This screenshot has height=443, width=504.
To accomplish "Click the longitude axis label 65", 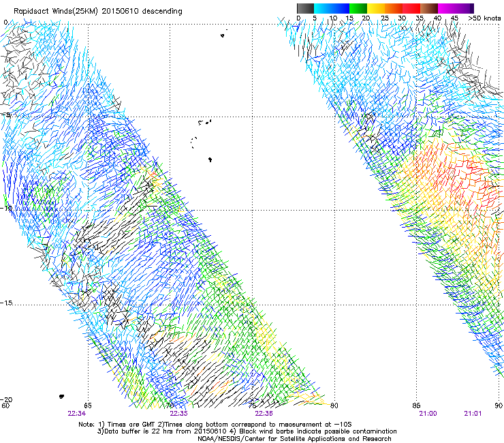I will coord(88,406).
